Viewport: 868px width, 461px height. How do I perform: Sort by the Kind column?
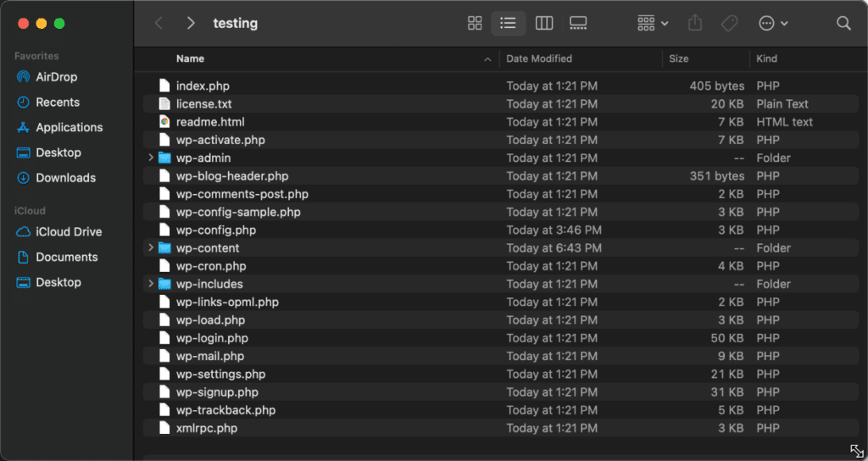pos(766,58)
